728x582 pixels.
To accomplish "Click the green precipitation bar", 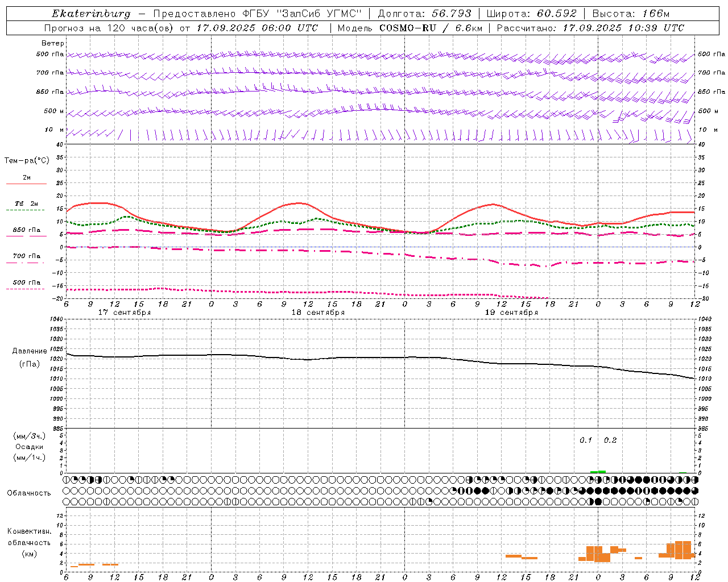I will pyautogui.click(x=598, y=472).
